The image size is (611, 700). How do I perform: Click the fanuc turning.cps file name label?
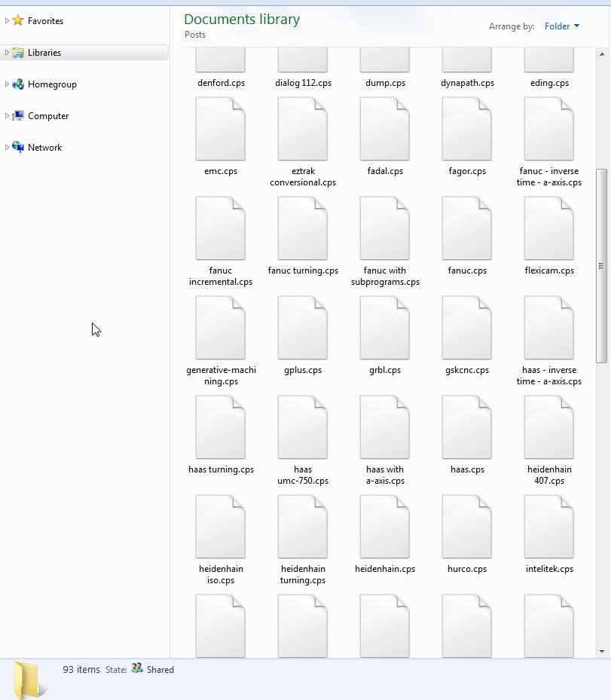click(303, 271)
